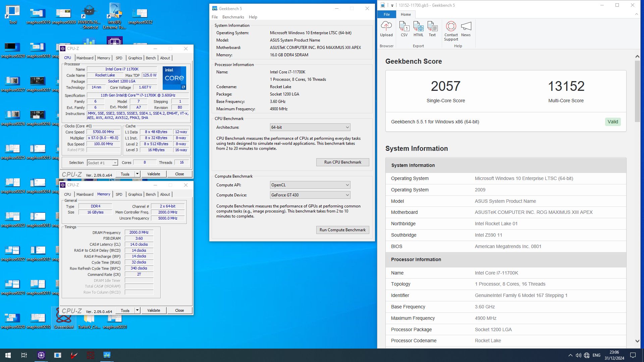
Task: Launch Intel Extreme Tuning desktop icon
Action: 114,16
